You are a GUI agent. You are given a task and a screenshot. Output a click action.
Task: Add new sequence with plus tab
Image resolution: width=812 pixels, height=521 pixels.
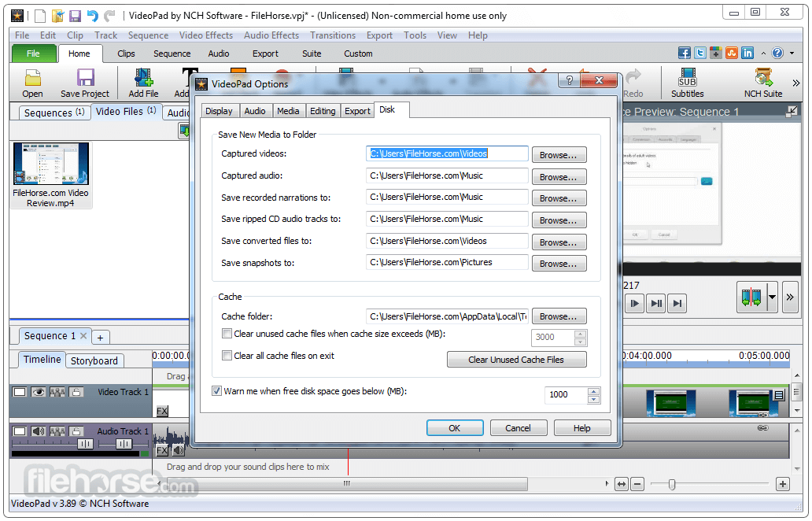point(101,338)
